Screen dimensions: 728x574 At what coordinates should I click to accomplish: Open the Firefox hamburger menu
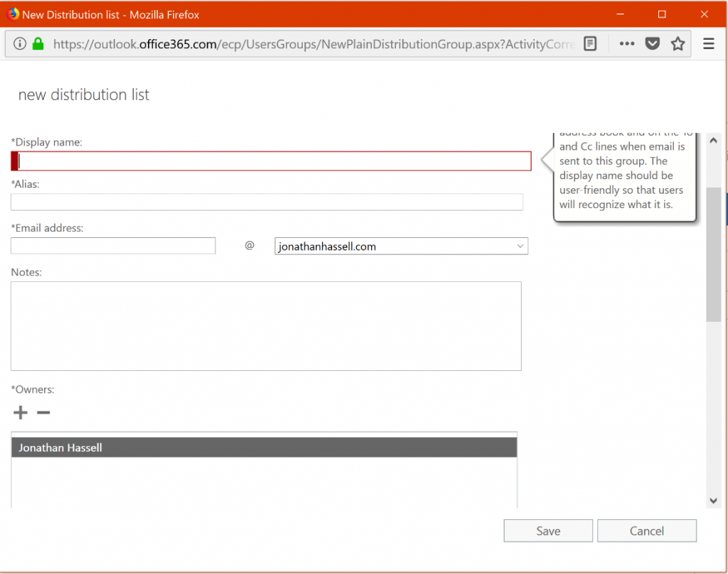[708, 43]
